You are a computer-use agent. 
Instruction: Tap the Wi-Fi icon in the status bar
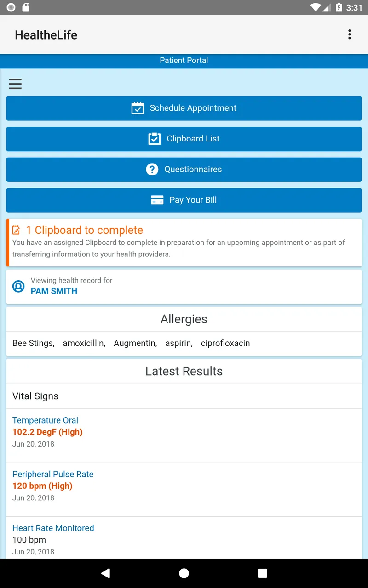pos(316,7)
